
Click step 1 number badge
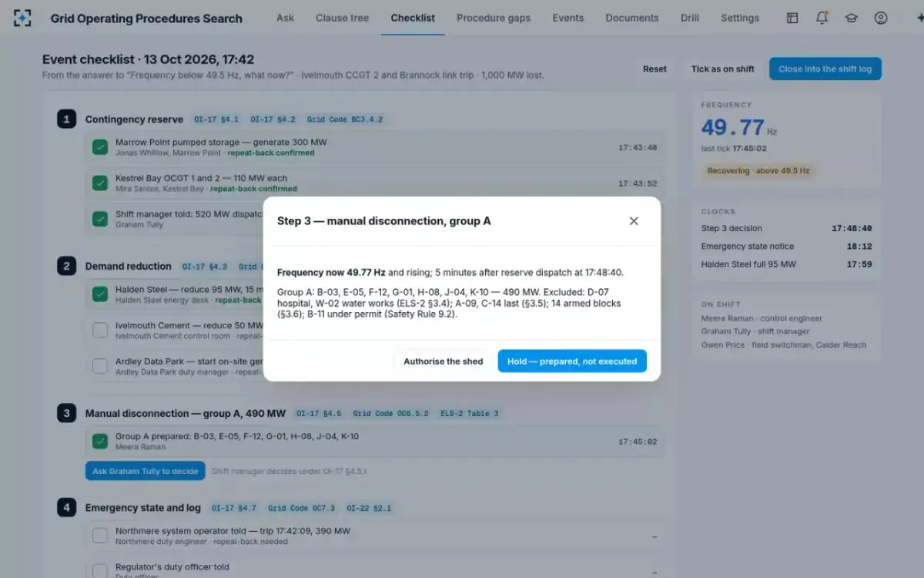point(66,119)
